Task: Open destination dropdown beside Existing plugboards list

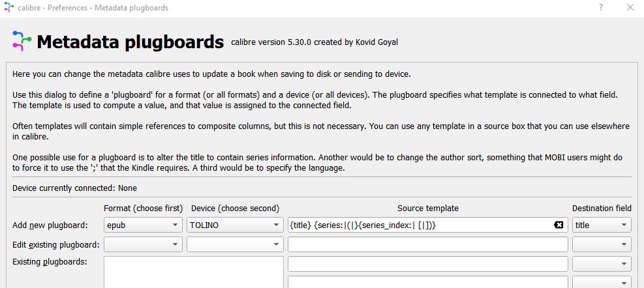Action: [x=602, y=264]
